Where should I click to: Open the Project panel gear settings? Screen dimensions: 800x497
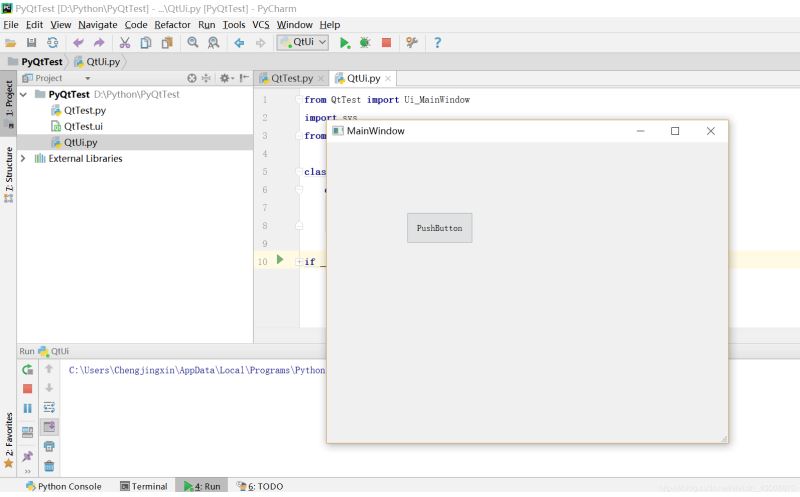tap(226, 78)
